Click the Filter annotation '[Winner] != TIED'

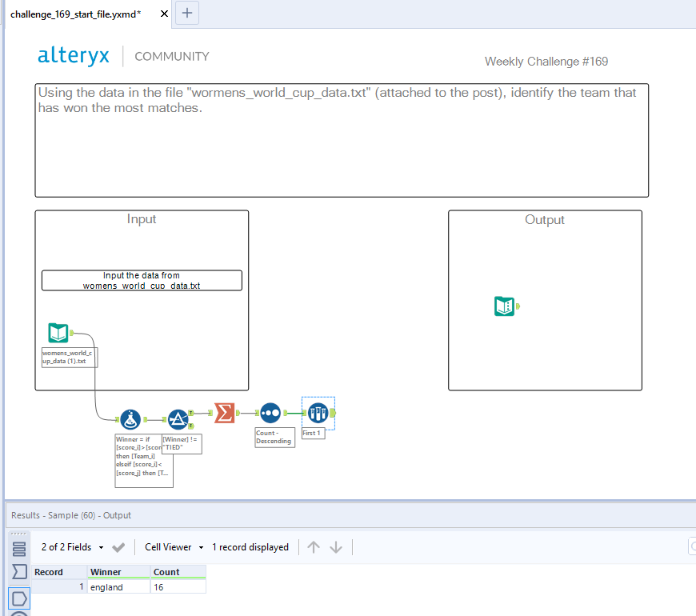pyautogui.click(x=182, y=443)
